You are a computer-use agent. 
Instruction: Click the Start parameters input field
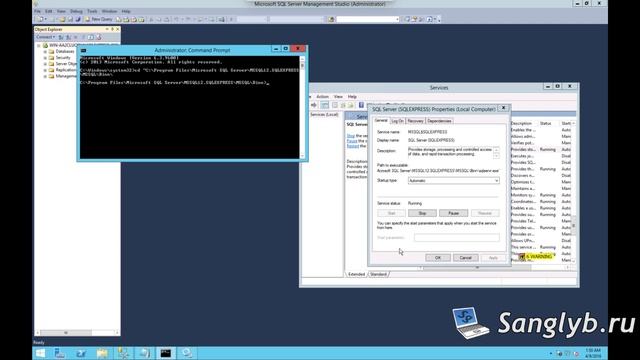click(x=457, y=238)
